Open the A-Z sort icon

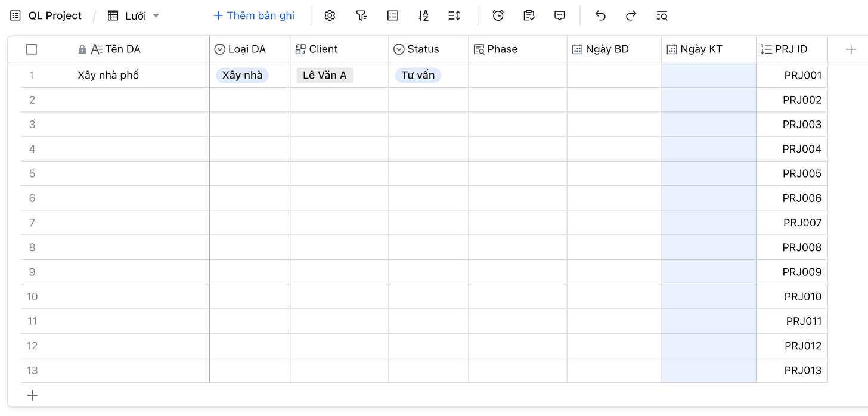pyautogui.click(x=424, y=16)
